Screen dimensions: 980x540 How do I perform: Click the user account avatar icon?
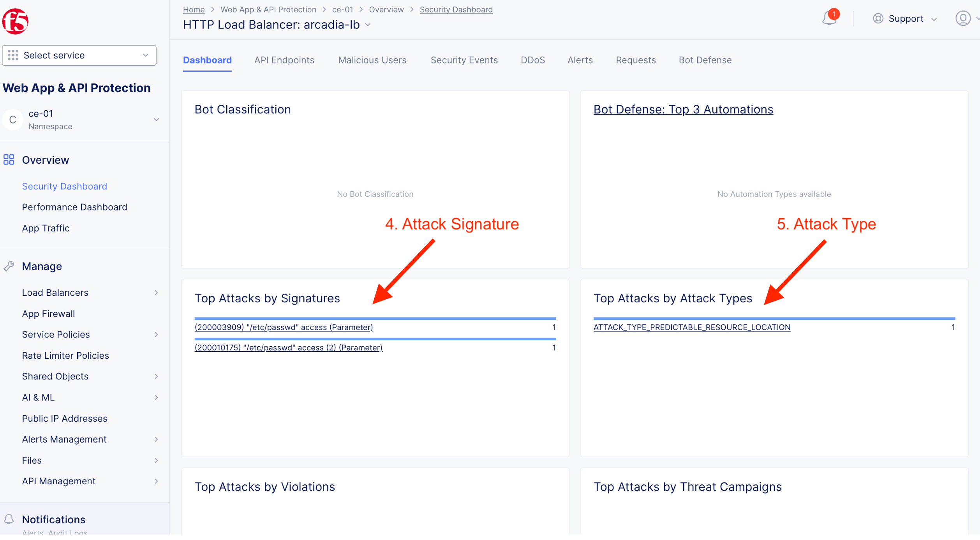pyautogui.click(x=962, y=18)
